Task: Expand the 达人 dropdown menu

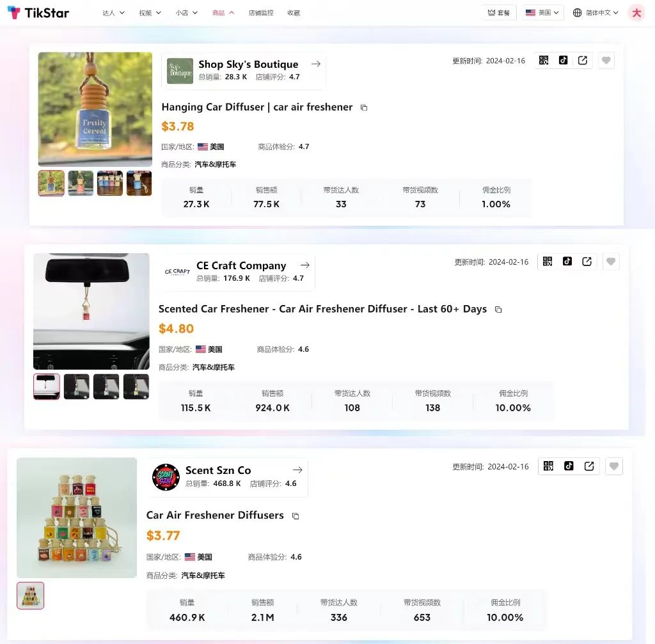Action: [113, 13]
